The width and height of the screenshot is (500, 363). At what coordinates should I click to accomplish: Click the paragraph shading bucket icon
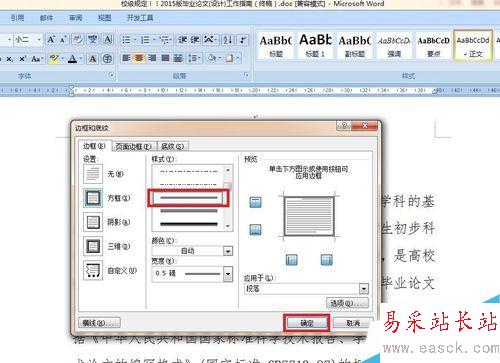point(211,59)
